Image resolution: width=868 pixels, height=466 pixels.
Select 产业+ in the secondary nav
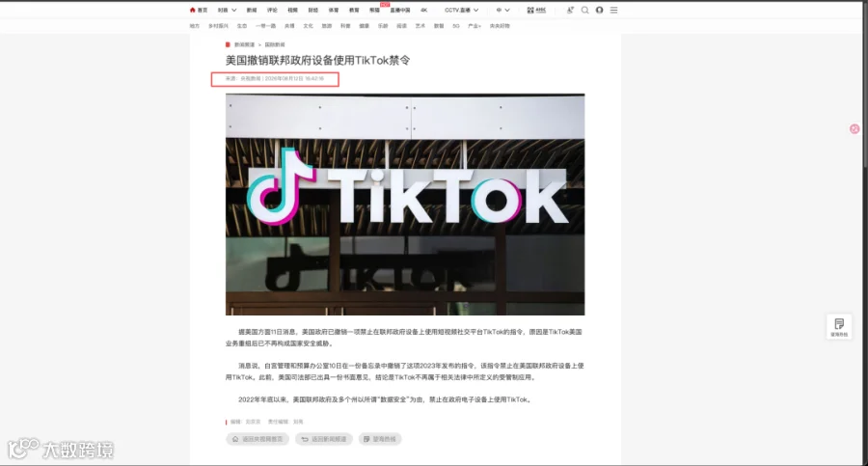tap(475, 26)
